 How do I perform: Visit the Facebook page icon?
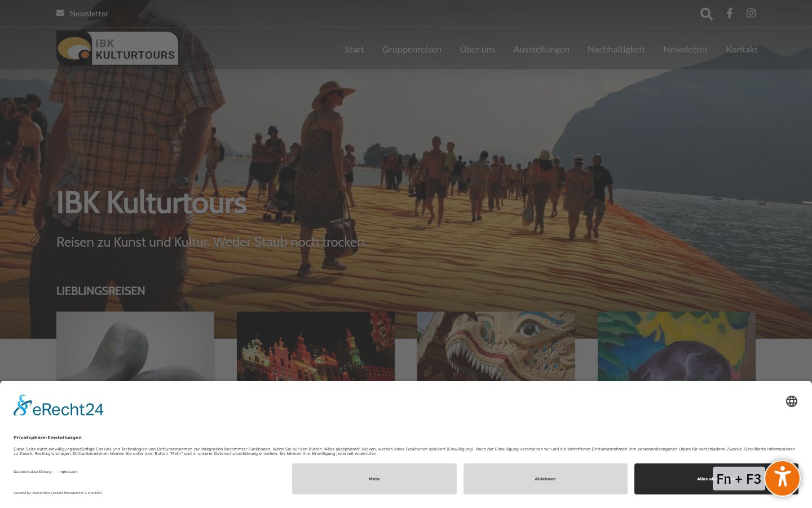pos(729,13)
